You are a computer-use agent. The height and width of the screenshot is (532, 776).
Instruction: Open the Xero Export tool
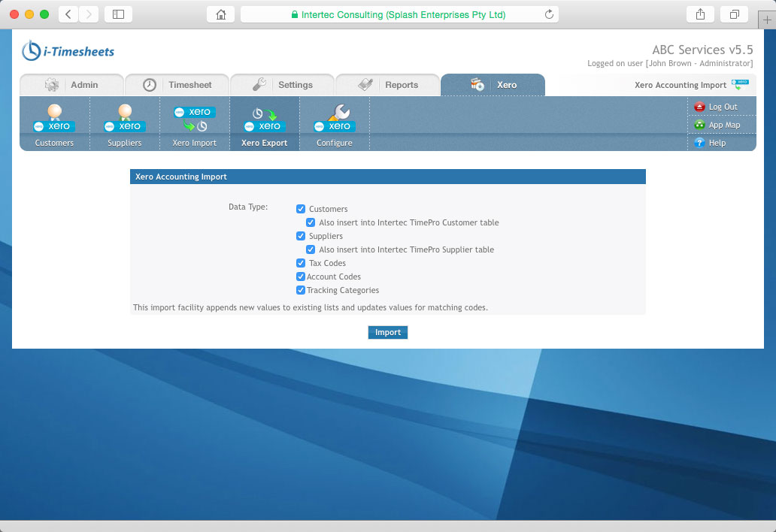click(x=264, y=123)
